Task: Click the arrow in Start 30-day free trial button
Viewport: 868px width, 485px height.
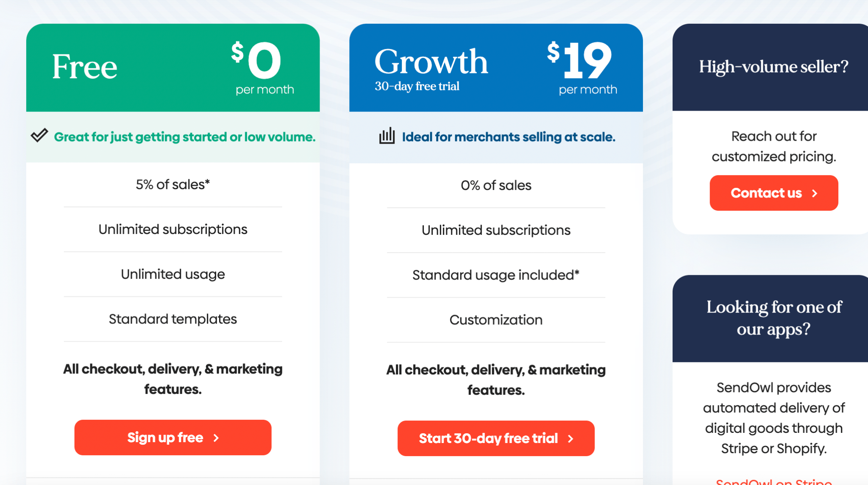Action: pyautogui.click(x=571, y=438)
